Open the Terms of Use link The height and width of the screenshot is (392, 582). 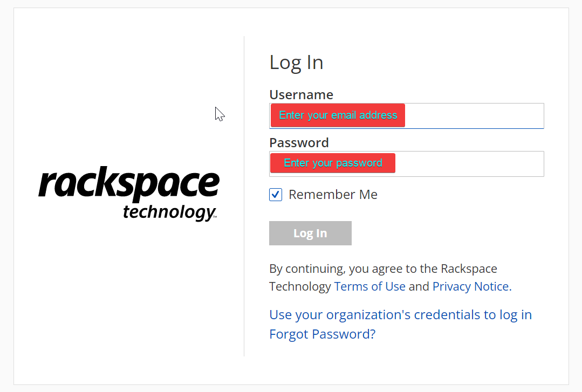369,286
